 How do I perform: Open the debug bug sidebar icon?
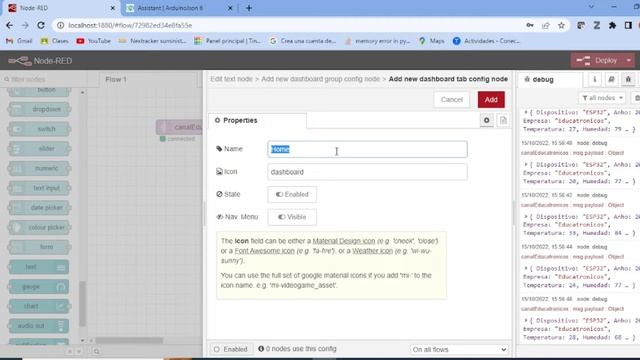tap(628, 79)
